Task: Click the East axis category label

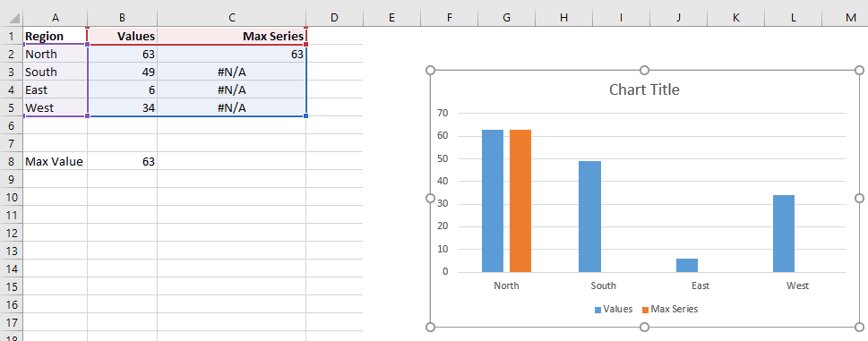Action: pyautogui.click(x=700, y=286)
